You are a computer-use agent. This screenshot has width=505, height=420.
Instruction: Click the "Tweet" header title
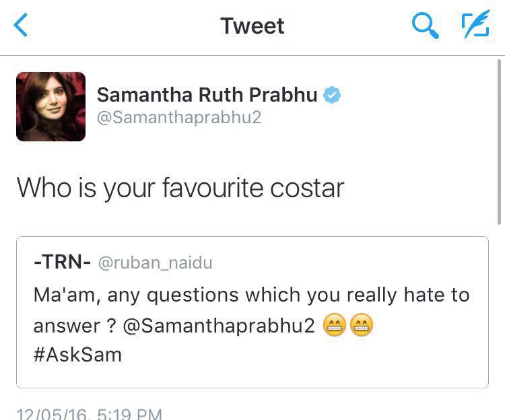coord(252,26)
